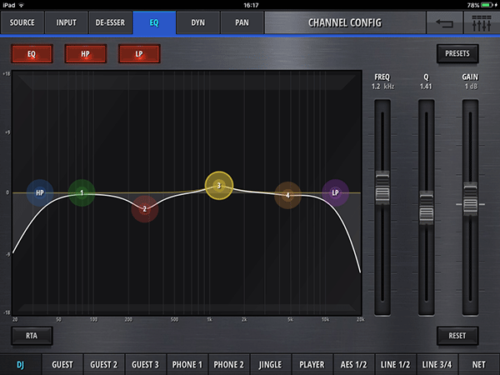
Task: Check the battery indicator in status bar
Action: (x=487, y=5)
